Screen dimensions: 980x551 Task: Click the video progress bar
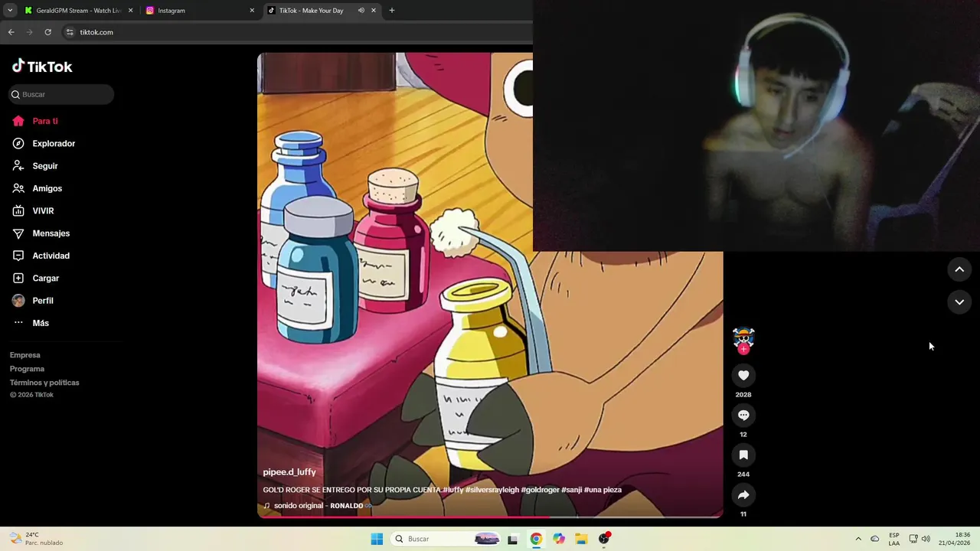pyautogui.click(x=490, y=517)
